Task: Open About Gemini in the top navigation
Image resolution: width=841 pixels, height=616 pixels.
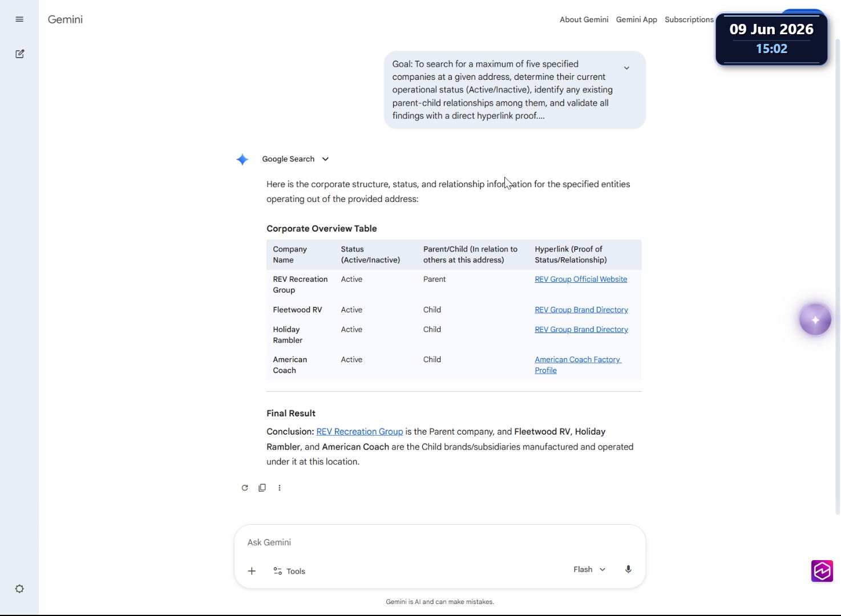Action: (x=584, y=19)
